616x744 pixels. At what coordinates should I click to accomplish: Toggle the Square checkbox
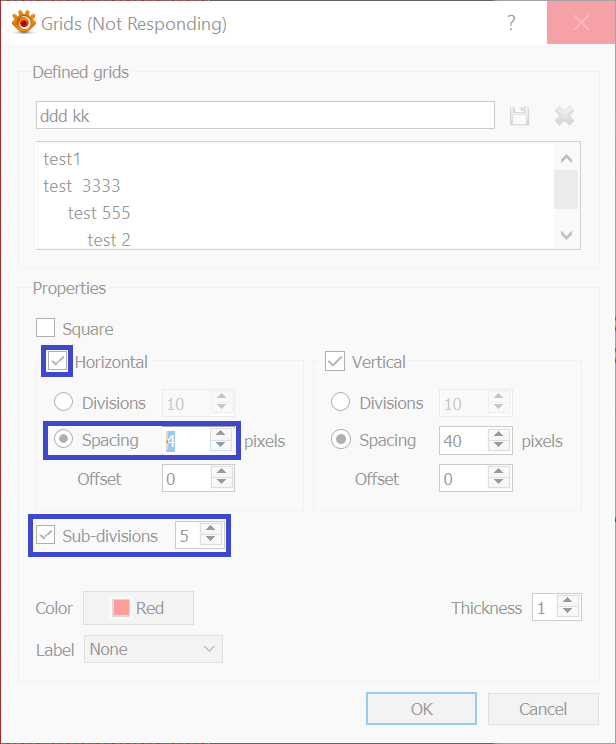(x=45, y=328)
